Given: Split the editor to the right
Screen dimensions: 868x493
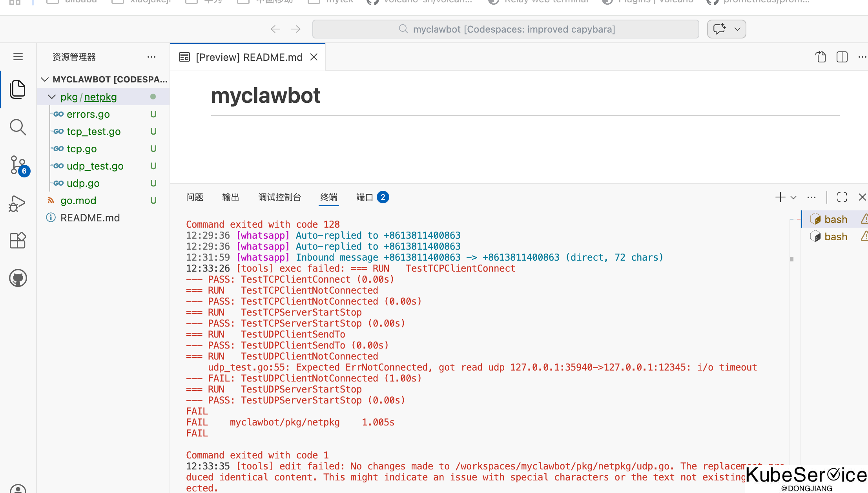Looking at the screenshot, I should [842, 57].
